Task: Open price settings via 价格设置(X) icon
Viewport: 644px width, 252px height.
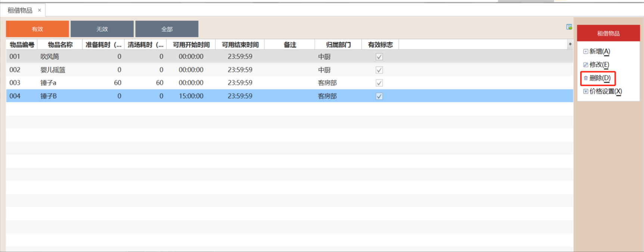Action: tap(585, 91)
